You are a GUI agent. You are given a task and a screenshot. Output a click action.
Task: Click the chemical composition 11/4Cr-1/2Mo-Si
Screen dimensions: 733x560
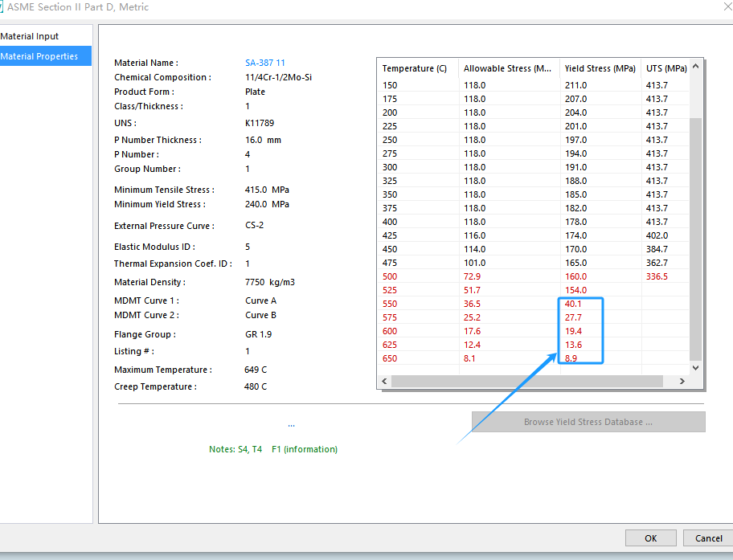point(278,77)
